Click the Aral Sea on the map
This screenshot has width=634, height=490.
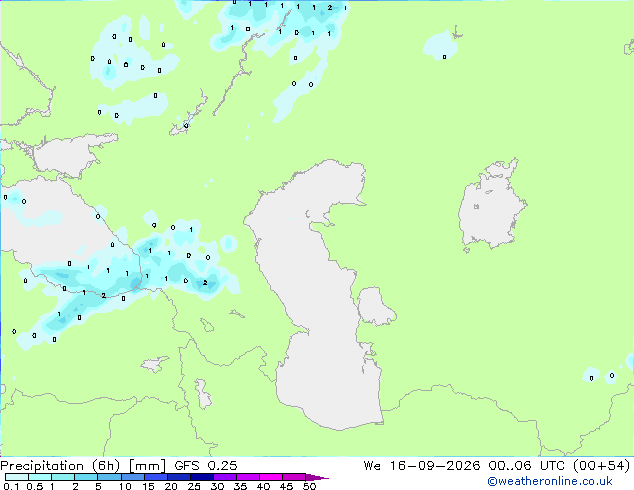490,206
